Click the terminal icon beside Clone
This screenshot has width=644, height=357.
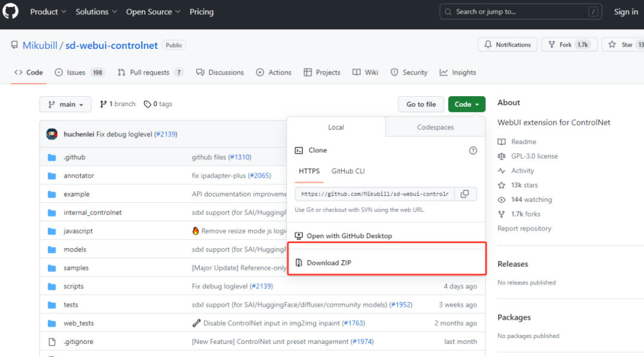299,150
